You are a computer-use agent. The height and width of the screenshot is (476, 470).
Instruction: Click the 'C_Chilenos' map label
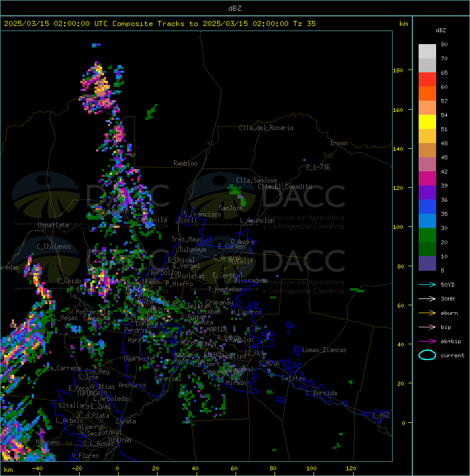[x=54, y=246]
